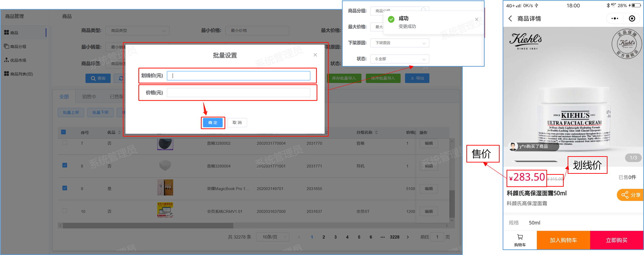Viewport: 644px width, 255px height.
Task: Click the 批量上架 button
Action: click(x=71, y=112)
